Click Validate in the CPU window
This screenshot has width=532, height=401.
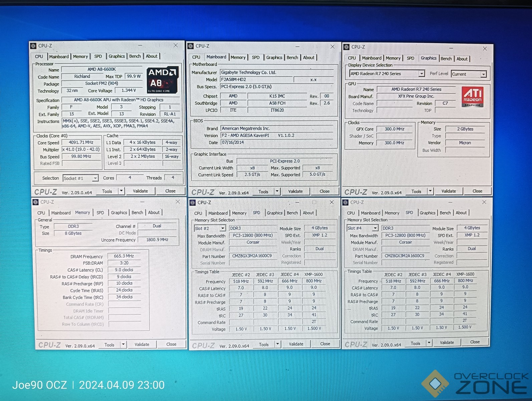(140, 191)
